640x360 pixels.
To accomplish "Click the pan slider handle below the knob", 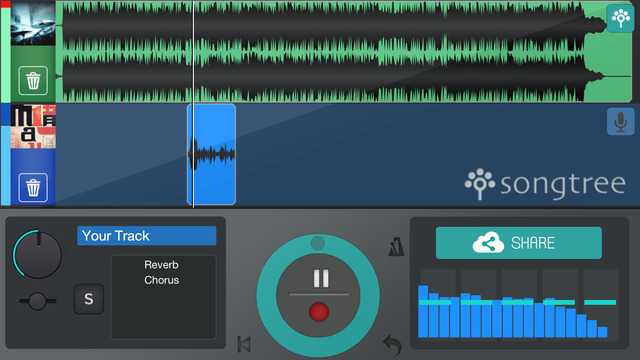I will click(x=37, y=301).
